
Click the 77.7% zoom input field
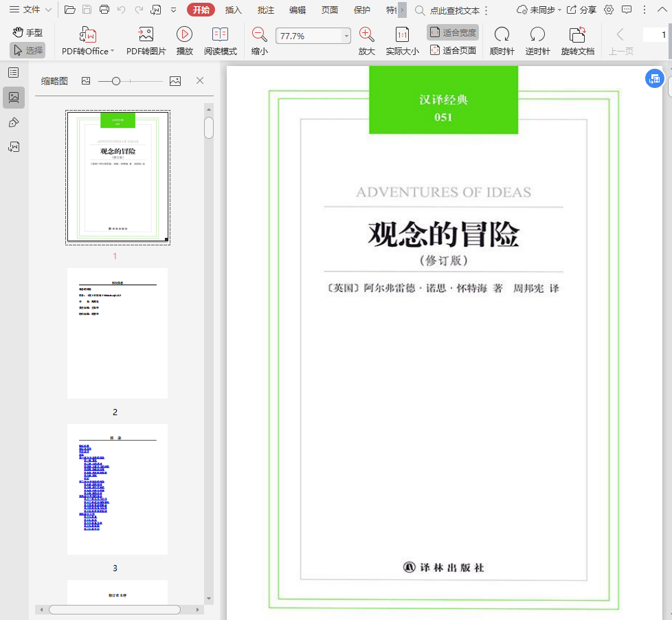tap(309, 36)
